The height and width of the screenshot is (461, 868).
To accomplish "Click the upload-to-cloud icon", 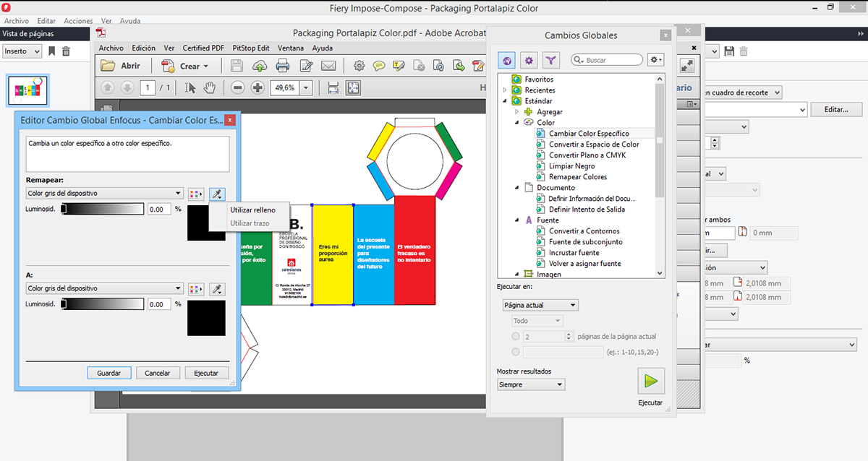I will point(260,66).
